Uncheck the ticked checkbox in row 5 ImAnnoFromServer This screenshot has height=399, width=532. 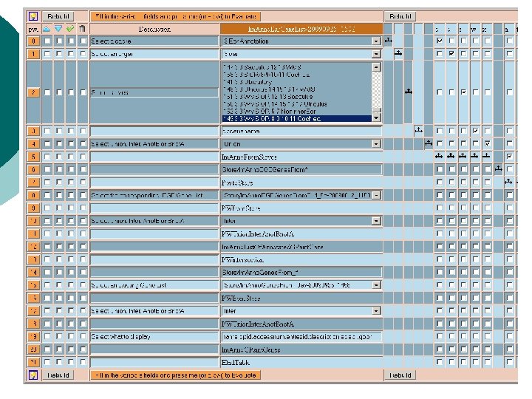coord(509,157)
